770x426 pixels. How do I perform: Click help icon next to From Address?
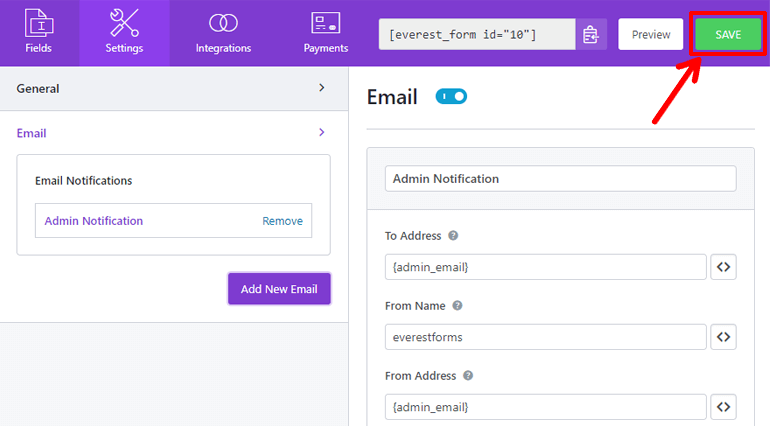tap(467, 376)
